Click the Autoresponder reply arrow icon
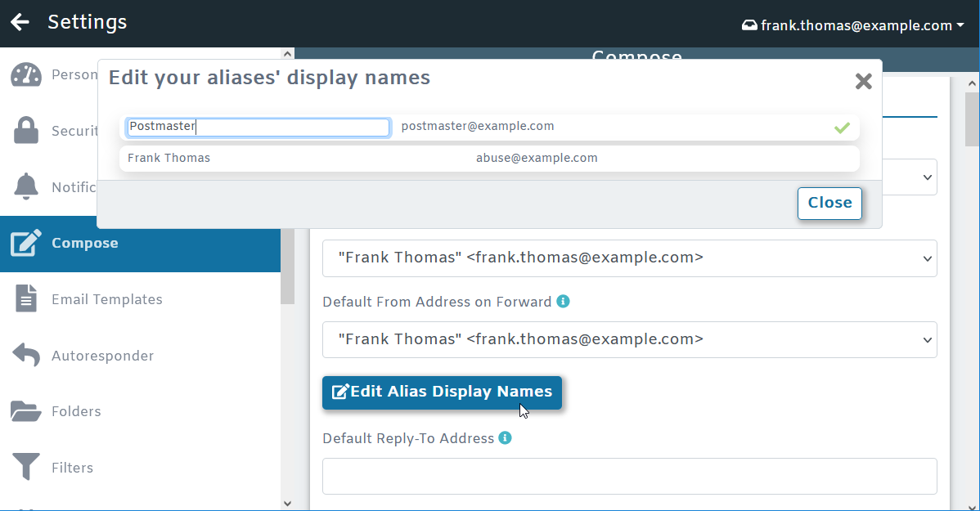This screenshot has height=511, width=980. (x=26, y=356)
